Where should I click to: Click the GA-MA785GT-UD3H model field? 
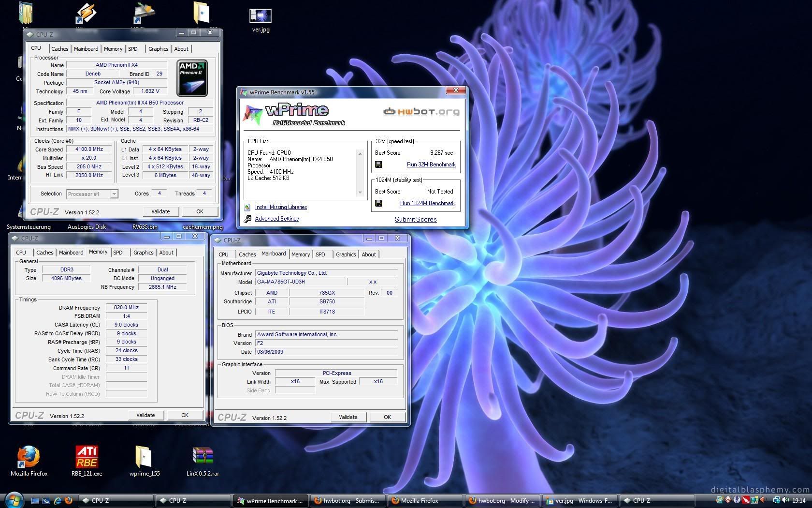300,282
